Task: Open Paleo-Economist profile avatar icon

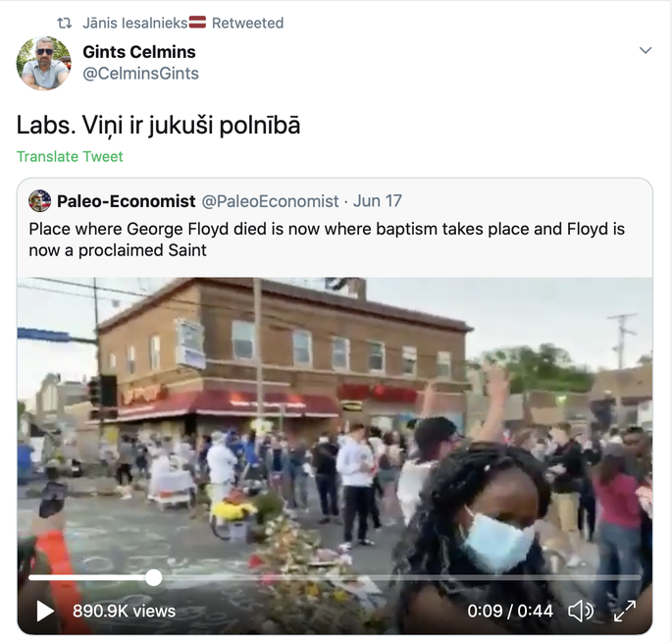Action: [x=40, y=200]
